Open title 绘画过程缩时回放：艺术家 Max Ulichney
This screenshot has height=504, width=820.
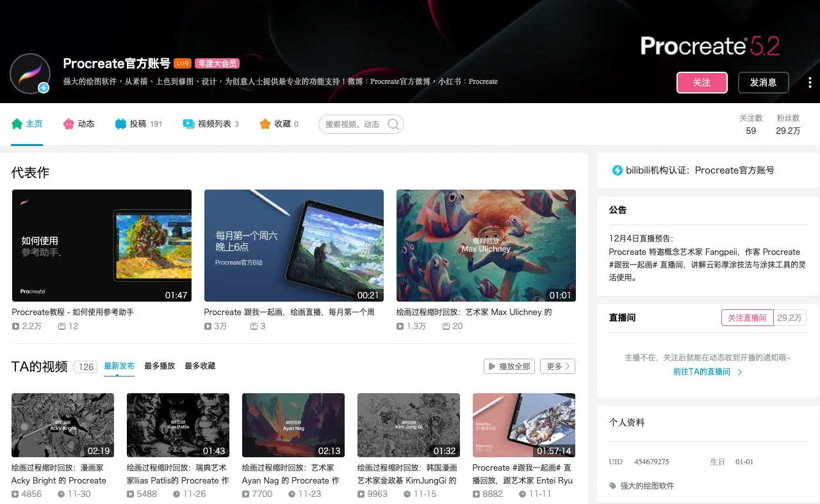(474, 312)
